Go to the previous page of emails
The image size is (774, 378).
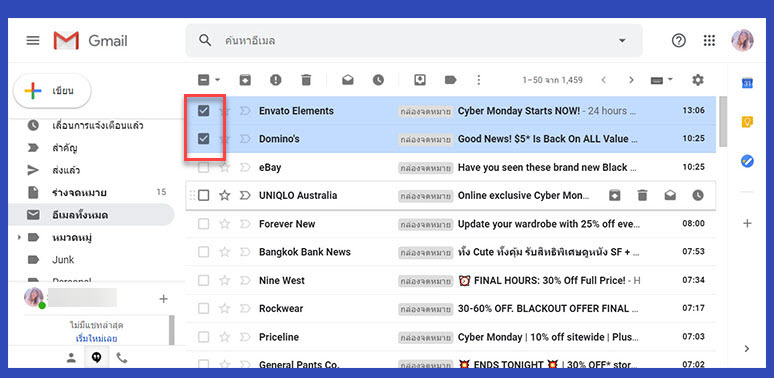(x=603, y=80)
